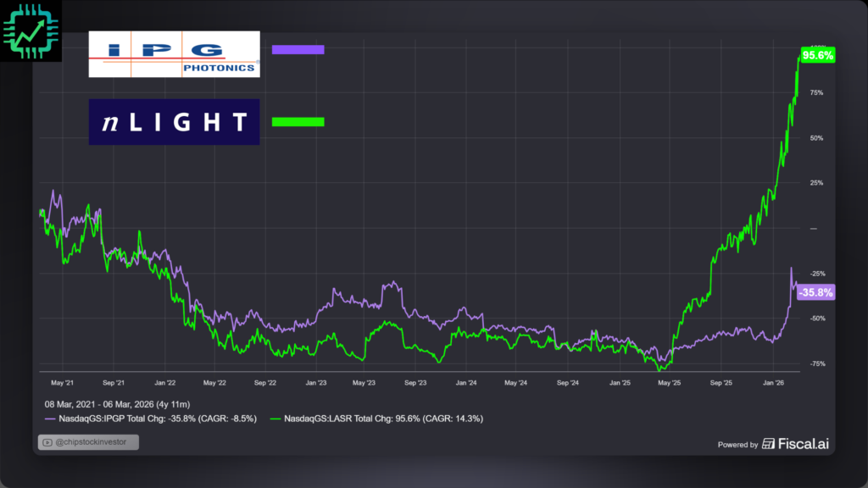The width and height of the screenshot is (868, 488).
Task: Click the May '24 axis label
Action: click(x=516, y=383)
